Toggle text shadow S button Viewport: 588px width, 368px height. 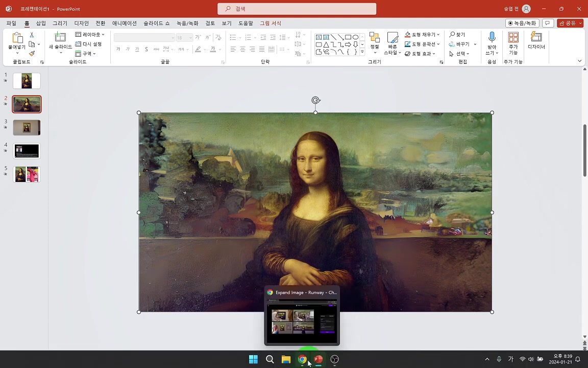[146, 49]
